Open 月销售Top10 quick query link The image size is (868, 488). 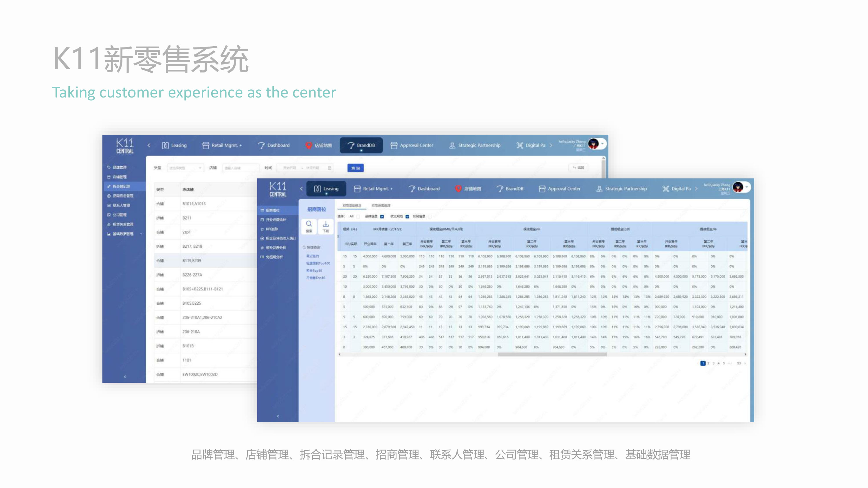pyautogui.click(x=315, y=278)
